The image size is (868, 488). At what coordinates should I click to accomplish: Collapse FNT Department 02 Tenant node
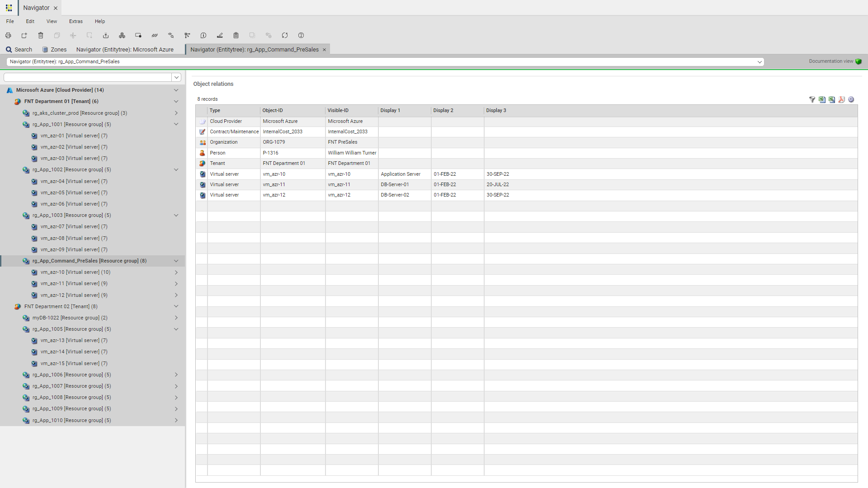pos(176,306)
